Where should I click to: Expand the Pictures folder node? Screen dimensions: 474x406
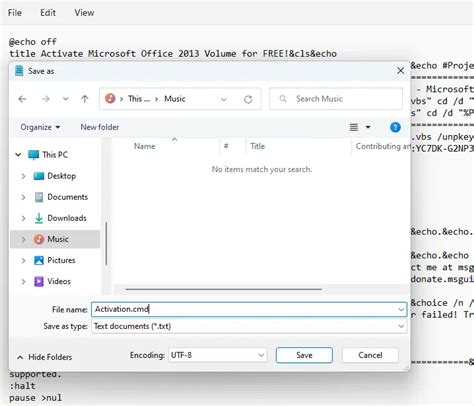[23, 260]
